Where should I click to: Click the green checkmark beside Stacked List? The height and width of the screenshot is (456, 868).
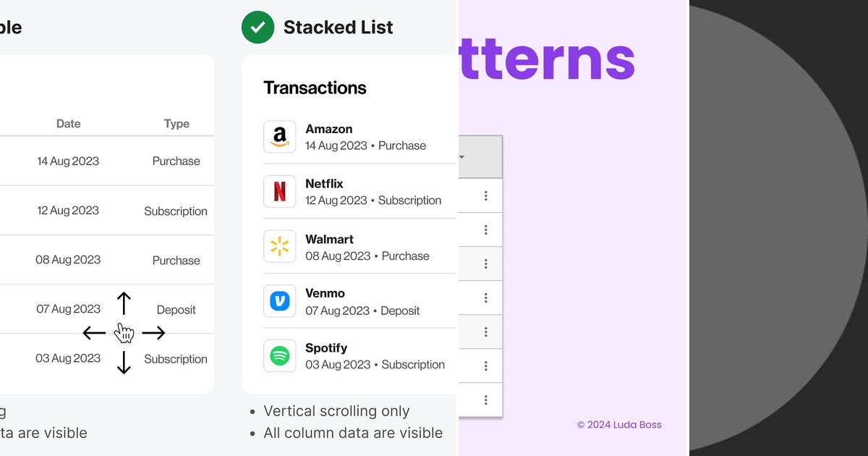coord(258,27)
